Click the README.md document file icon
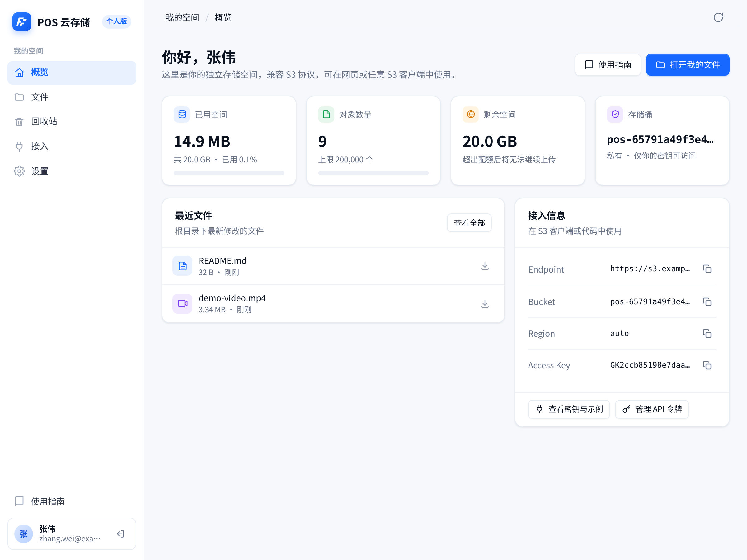 182,266
